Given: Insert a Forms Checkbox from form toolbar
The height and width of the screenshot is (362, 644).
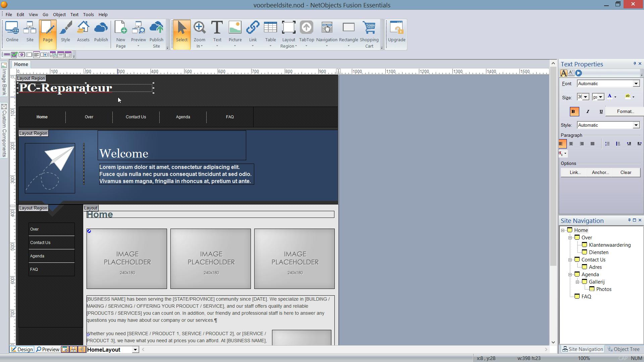Looking at the screenshot, I should 14,55.
